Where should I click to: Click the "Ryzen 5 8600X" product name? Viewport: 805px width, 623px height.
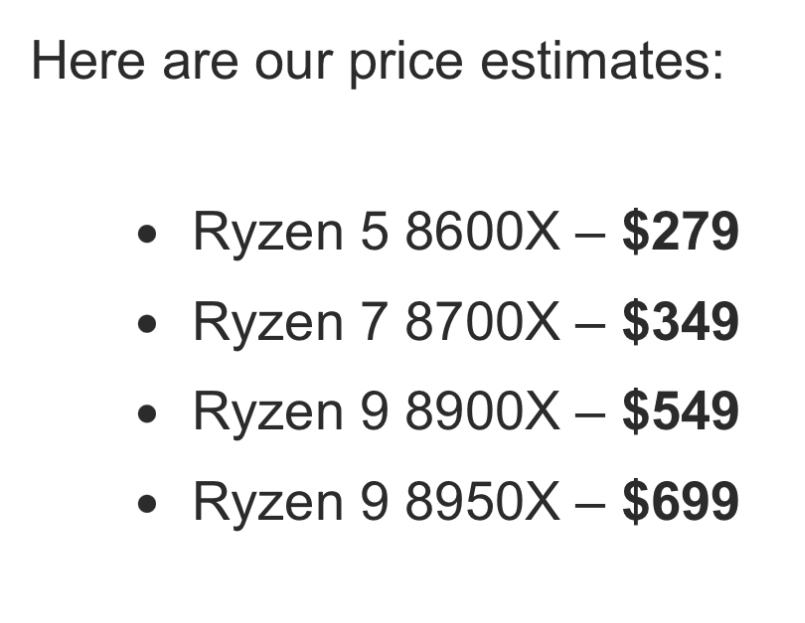(x=376, y=232)
